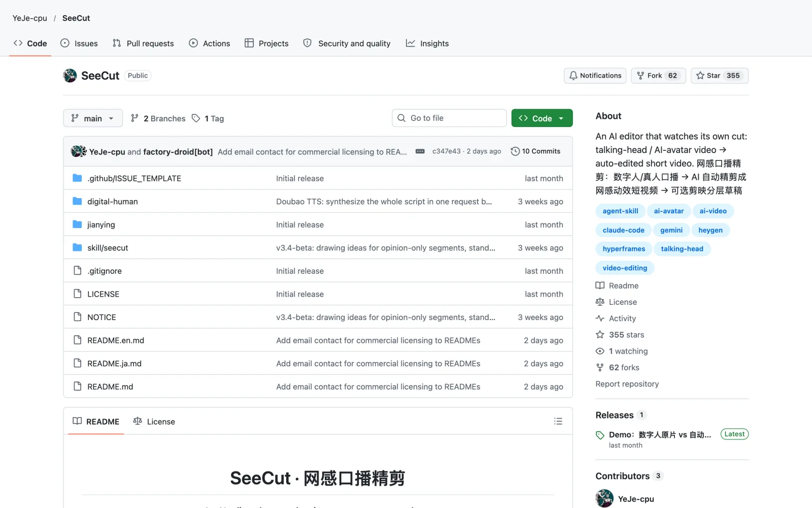Viewport: 812px width, 508px height.
Task: Click the .gitignore file icon
Action: pos(77,271)
